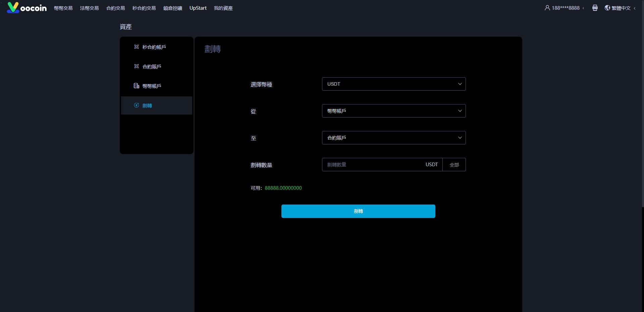The width and height of the screenshot is (644, 312).
Task: Click the 合約賬戶 sidebar icon
Action: click(x=137, y=66)
